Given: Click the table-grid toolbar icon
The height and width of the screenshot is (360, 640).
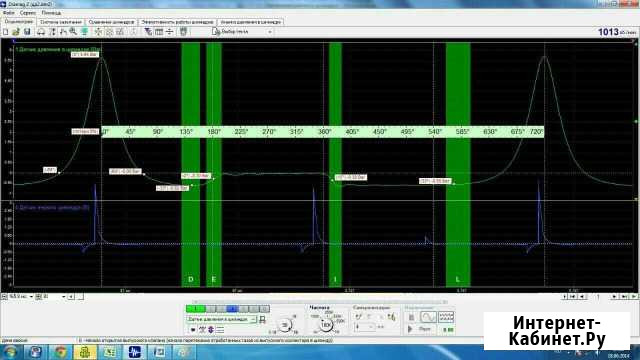Looking at the screenshot, I should click(x=159, y=31).
